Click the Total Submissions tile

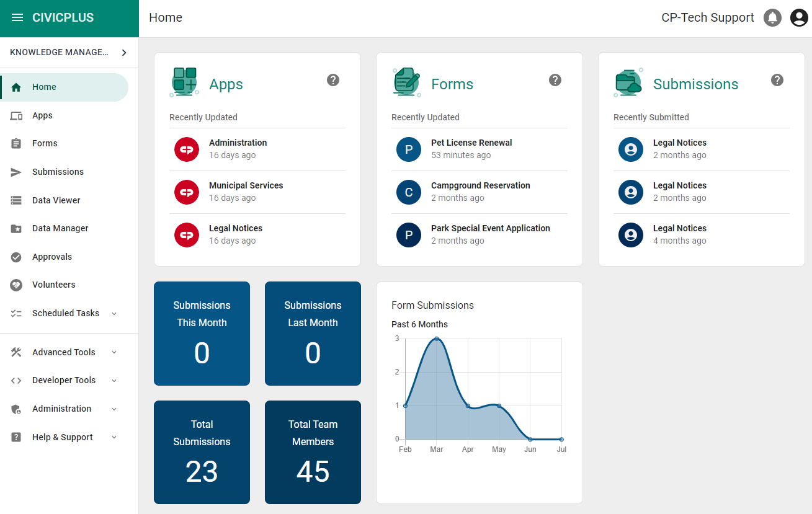tap(202, 452)
